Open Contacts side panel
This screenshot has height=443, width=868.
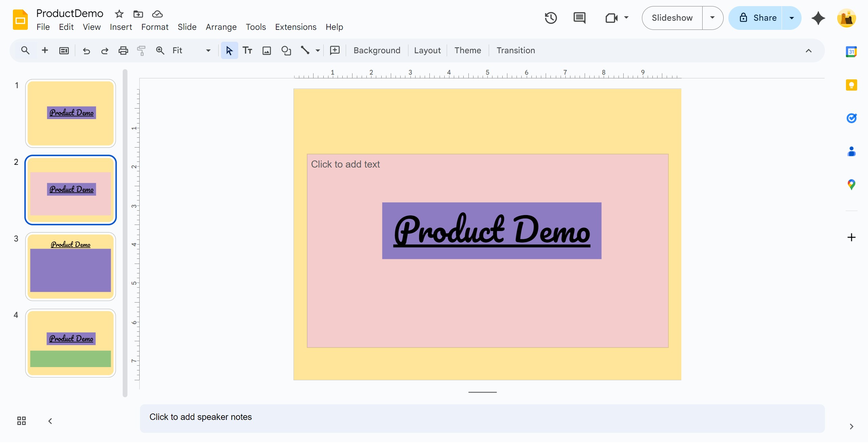(851, 151)
